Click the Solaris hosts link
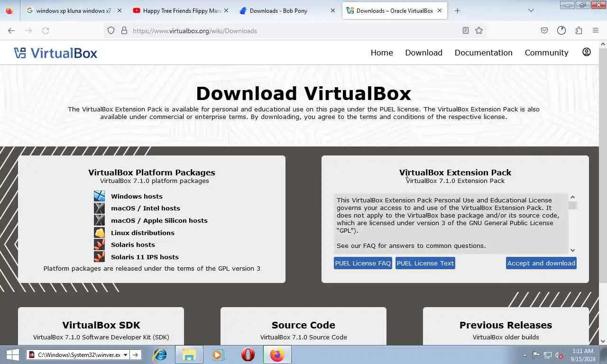The height and width of the screenshot is (364, 607). click(133, 245)
